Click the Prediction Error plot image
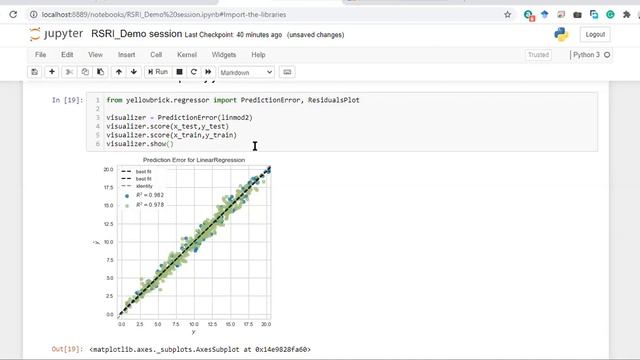This screenshot has height=360, width=640. tap(182, 246)
